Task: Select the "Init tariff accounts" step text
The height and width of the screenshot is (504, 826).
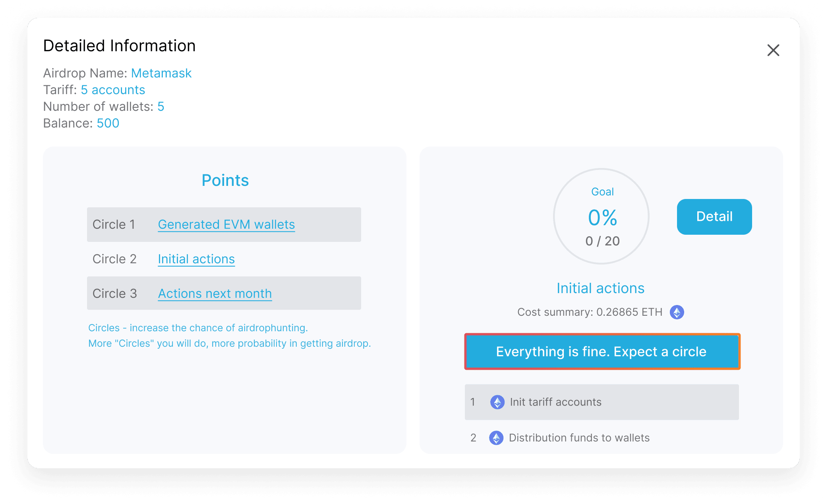Action: click(x=555, y=402)
